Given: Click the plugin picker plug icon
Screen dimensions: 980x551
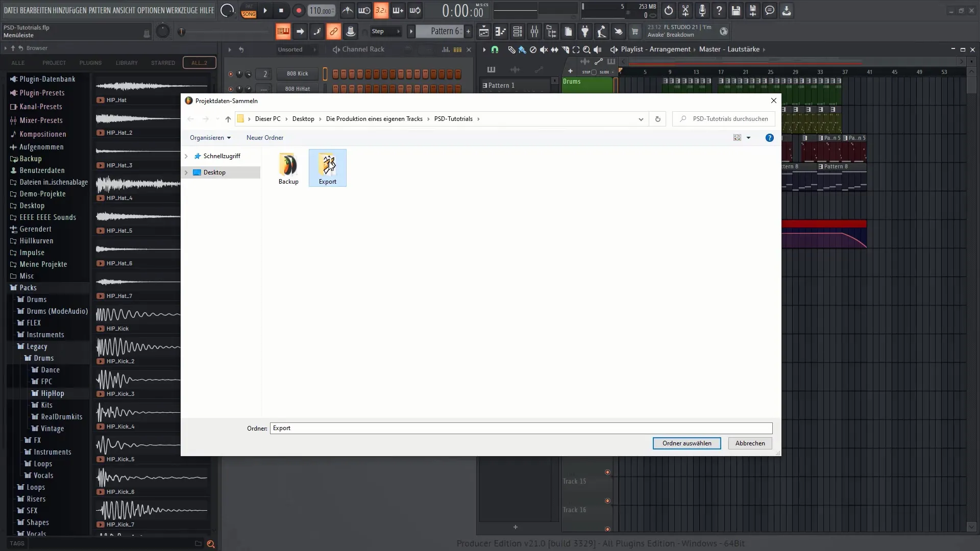Looking at the screenshot, I should (x=585, y=32).
